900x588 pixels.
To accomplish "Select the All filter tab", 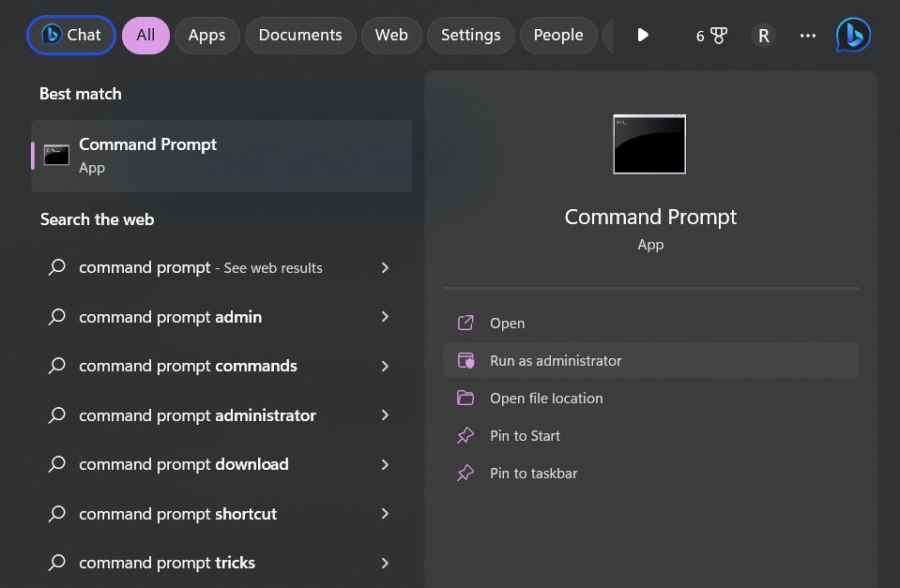I will tap(145, 35).
